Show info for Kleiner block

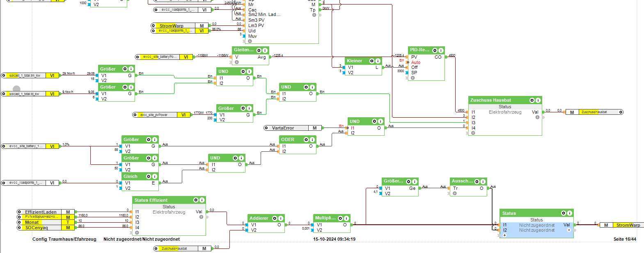coord(378,61)
